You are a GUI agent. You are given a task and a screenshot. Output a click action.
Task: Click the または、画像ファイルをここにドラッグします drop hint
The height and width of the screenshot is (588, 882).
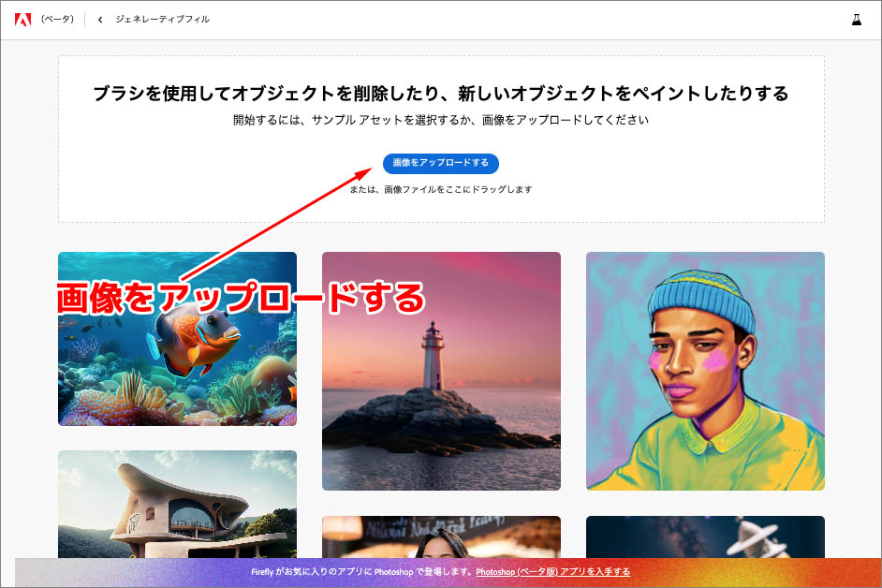coord(441,189)
